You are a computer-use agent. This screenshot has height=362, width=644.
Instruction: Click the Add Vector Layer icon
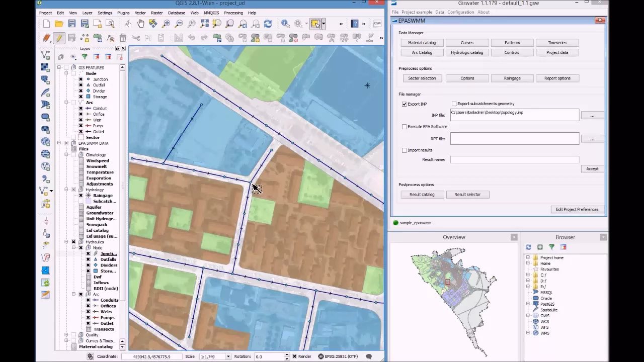pos(45,55)
